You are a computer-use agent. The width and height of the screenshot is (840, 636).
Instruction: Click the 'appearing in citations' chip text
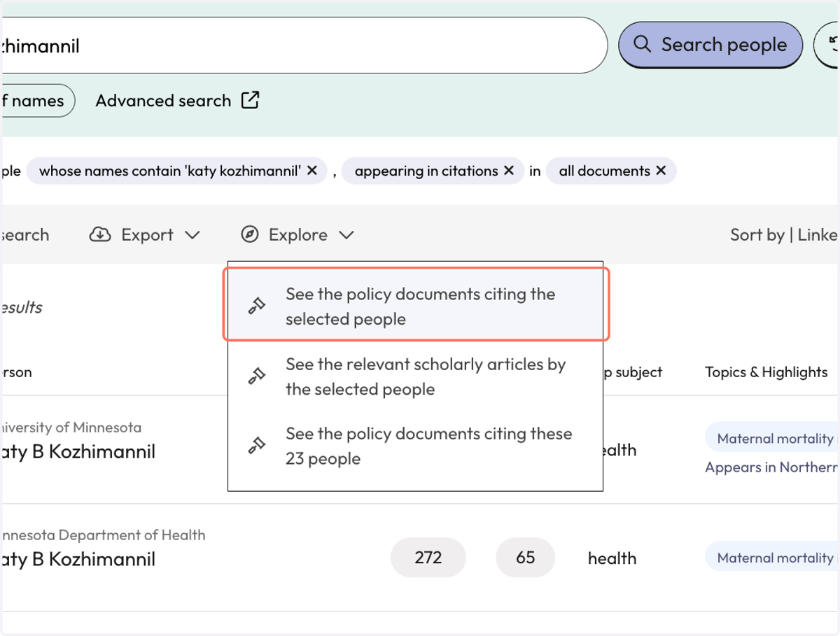click(426, 171)
